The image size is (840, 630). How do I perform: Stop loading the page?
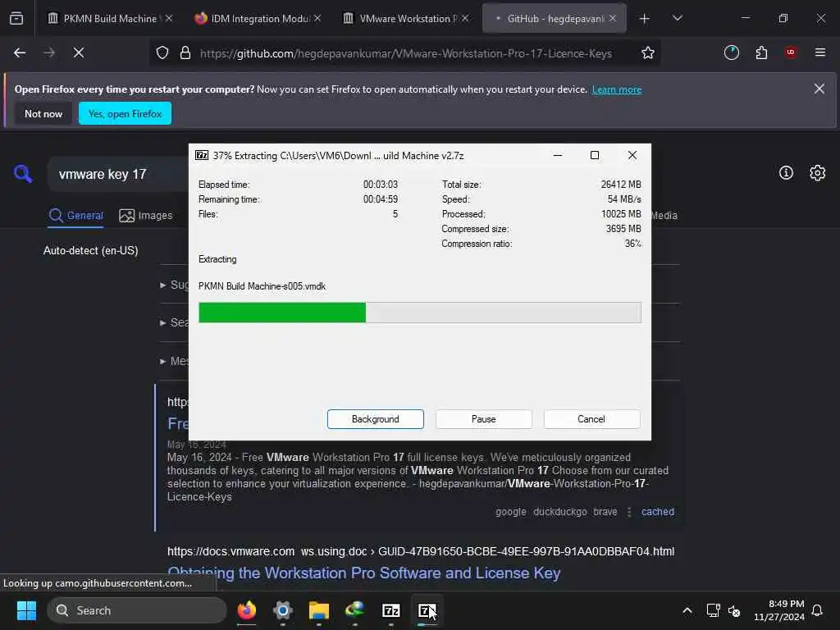[79, 52]
